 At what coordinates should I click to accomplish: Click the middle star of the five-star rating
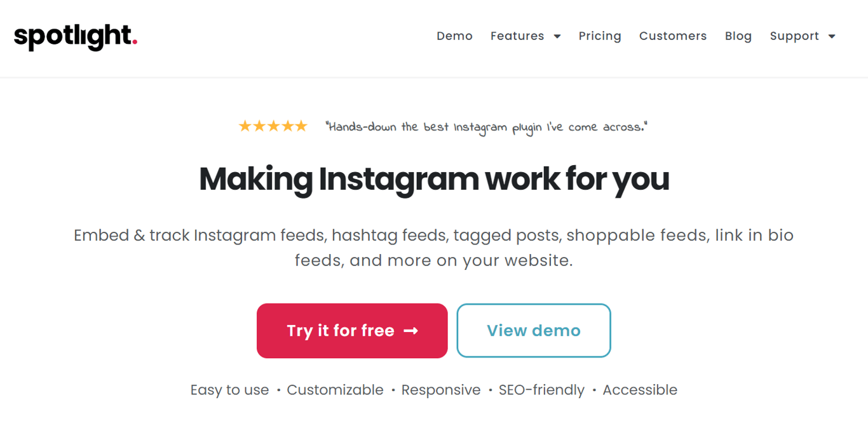click(x=273, y=126)
